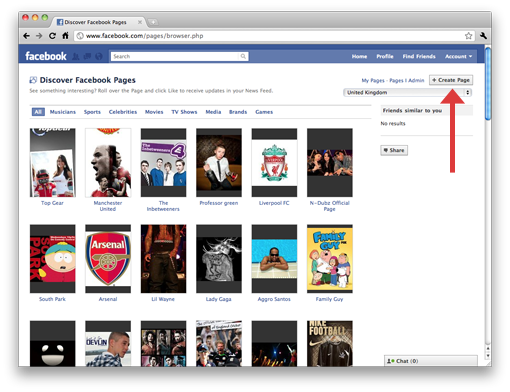The width and height of the screenshot is (510, 392).
Task: Open the Family Guy thumbnail
Action: click(x=330, y=259)
